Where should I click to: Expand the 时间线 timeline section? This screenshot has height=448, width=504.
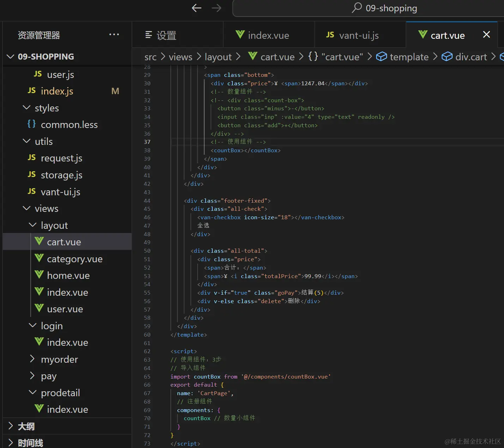[x=11, y=443]
